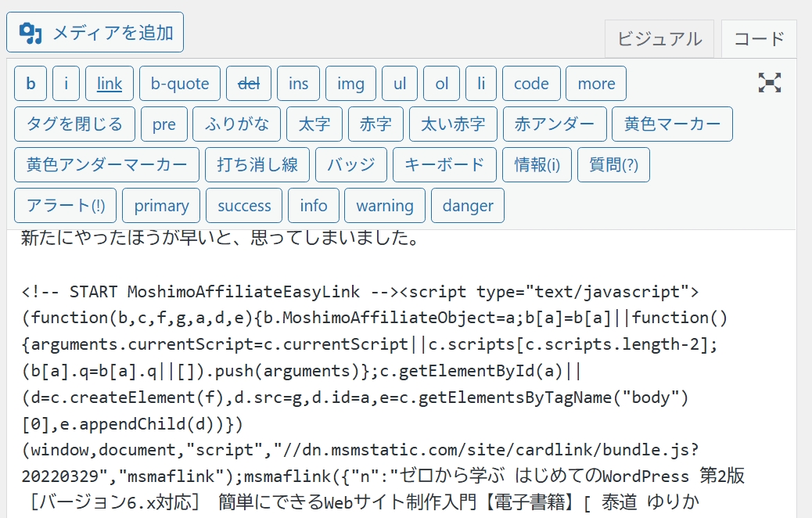
Task: Insert an image tag via img
Action: tap(350, 83)
